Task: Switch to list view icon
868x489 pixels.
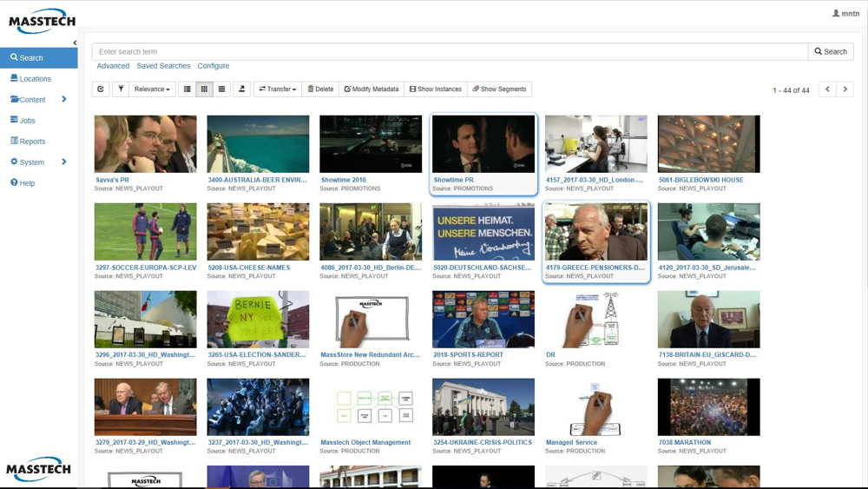Action: point(187,89)
